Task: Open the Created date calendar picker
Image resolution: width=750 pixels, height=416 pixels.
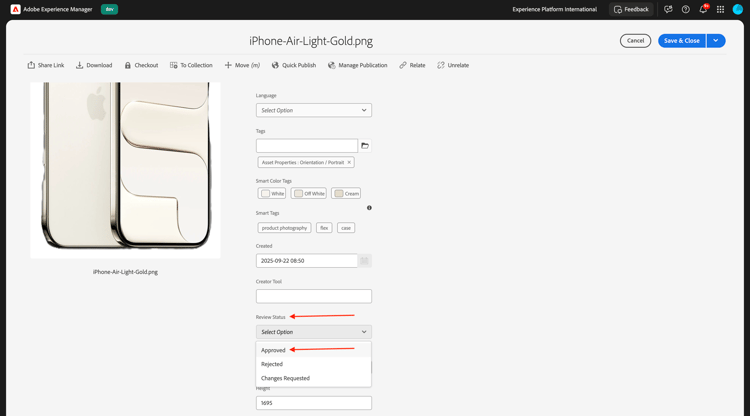Action: [364, 261]
